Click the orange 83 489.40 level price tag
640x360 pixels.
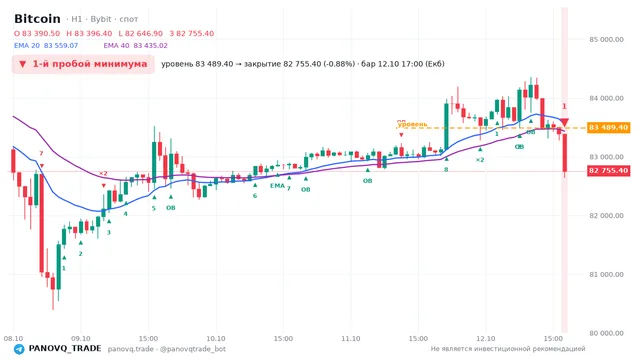click(x=608, y=128)
